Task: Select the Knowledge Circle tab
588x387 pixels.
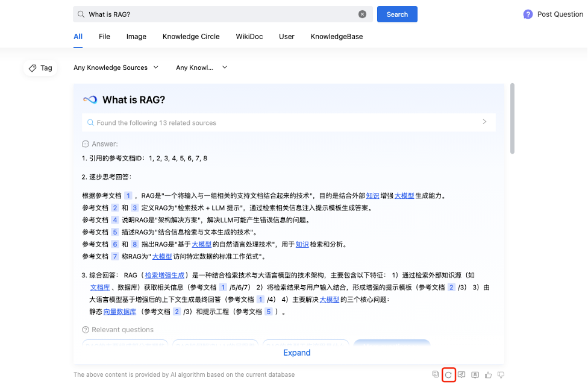Action: [191, 37]
